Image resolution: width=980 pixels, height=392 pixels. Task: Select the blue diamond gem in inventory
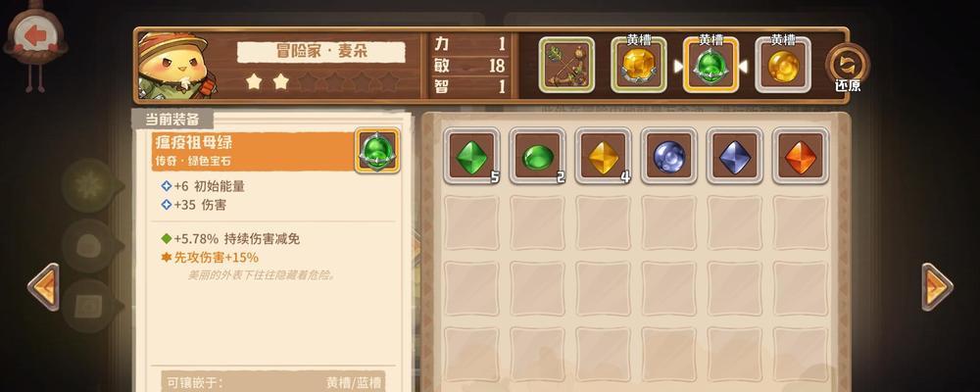click(735, 156)
